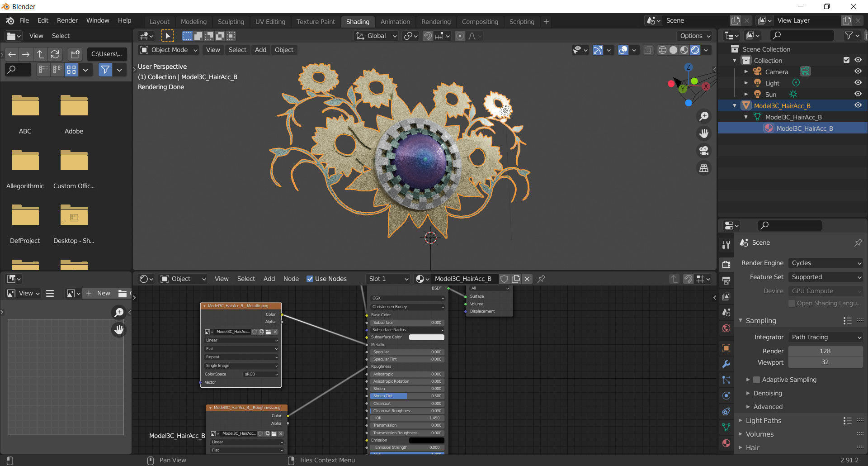The image size is (868, 466).
Task: Click the Sheen Tint slider on Principled BSDF
Action: (407, 396)
